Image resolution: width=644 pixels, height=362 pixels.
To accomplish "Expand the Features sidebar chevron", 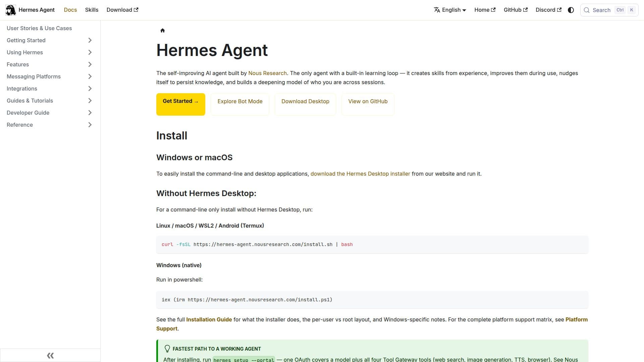I will [90, 64].
